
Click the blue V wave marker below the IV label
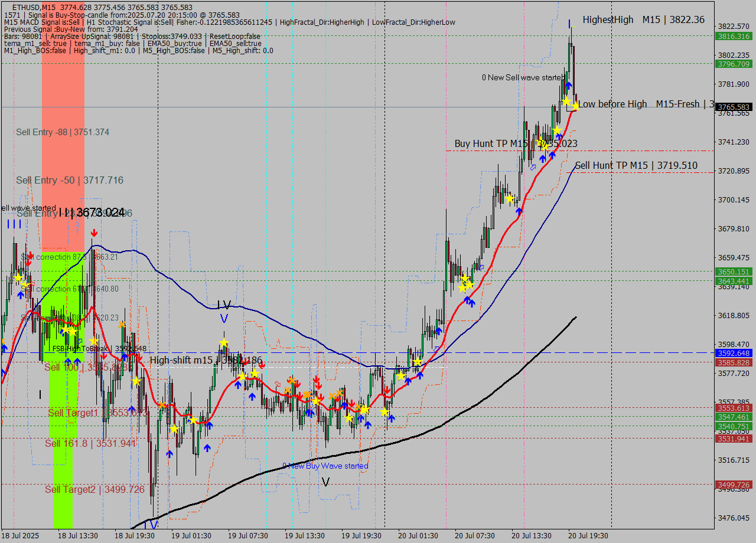click(224, 319)
